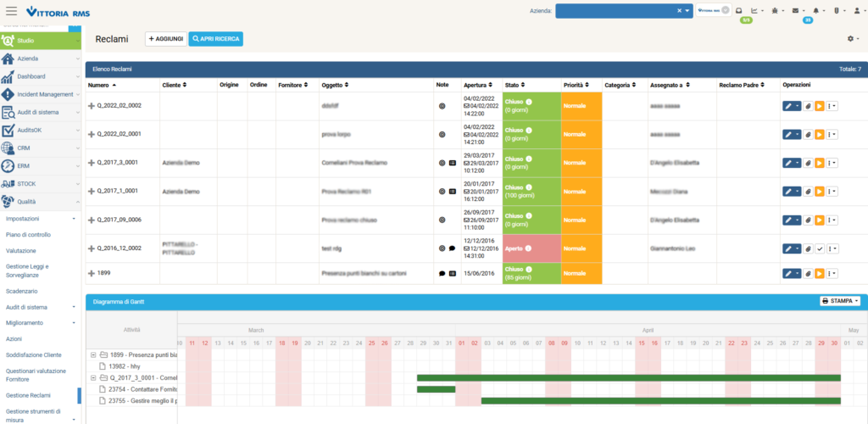Open Gestione Reclami link in sidebar
Screen dimensions: 868x424
pyautogui.click(x=28, y=396)
